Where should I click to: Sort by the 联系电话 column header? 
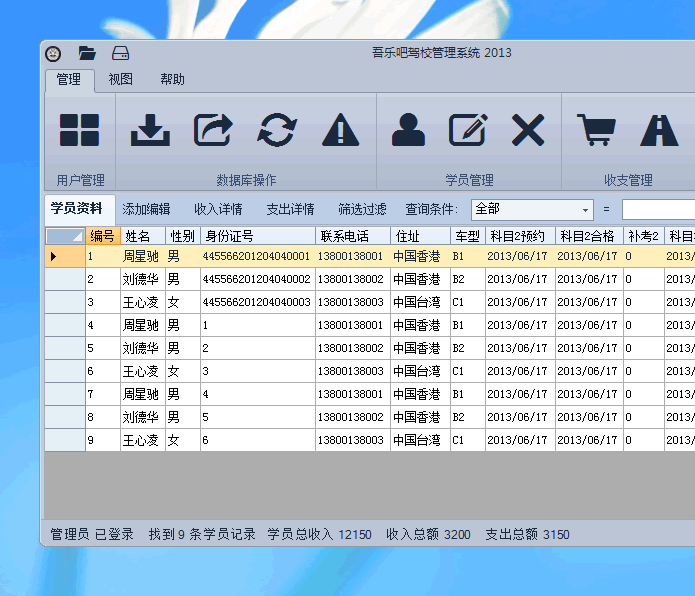(353, 236)
